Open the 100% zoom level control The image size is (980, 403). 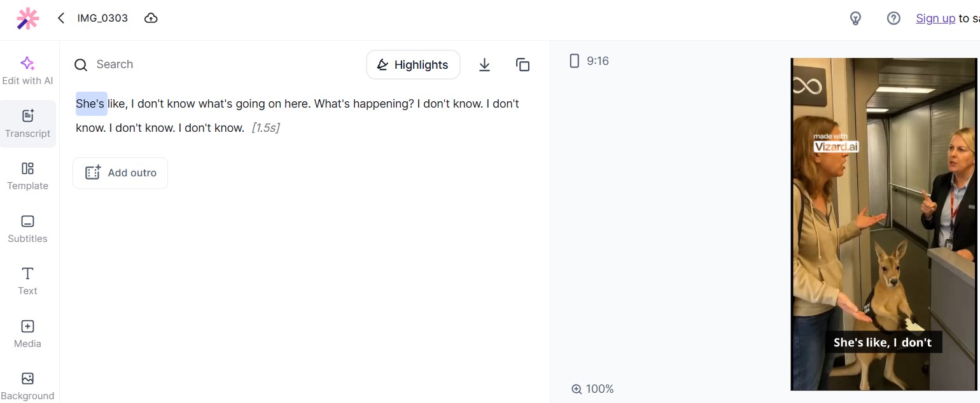pos(592,389)
